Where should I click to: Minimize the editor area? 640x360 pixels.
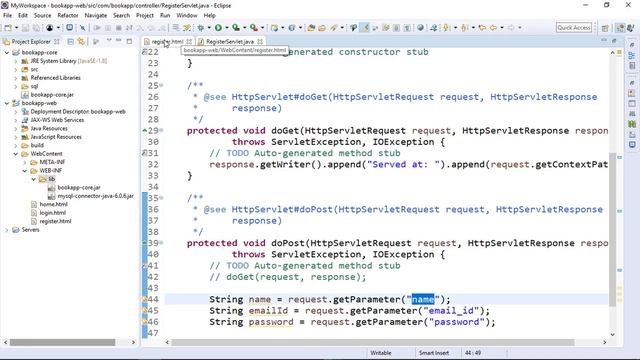point(604,40)
